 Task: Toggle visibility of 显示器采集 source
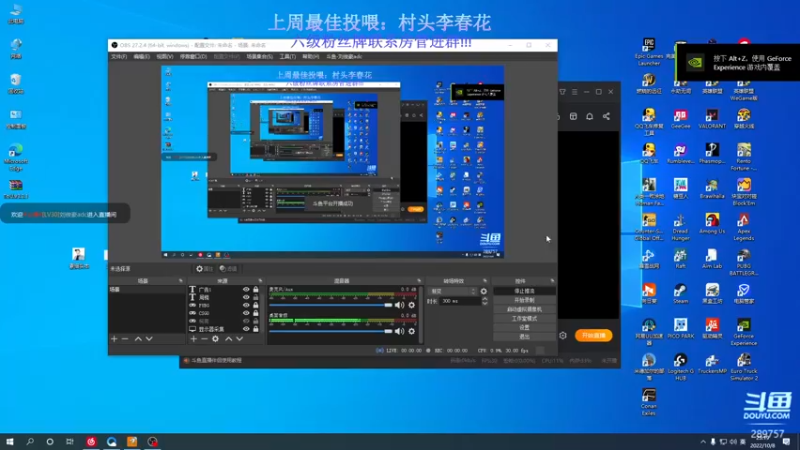pos(246,329)
